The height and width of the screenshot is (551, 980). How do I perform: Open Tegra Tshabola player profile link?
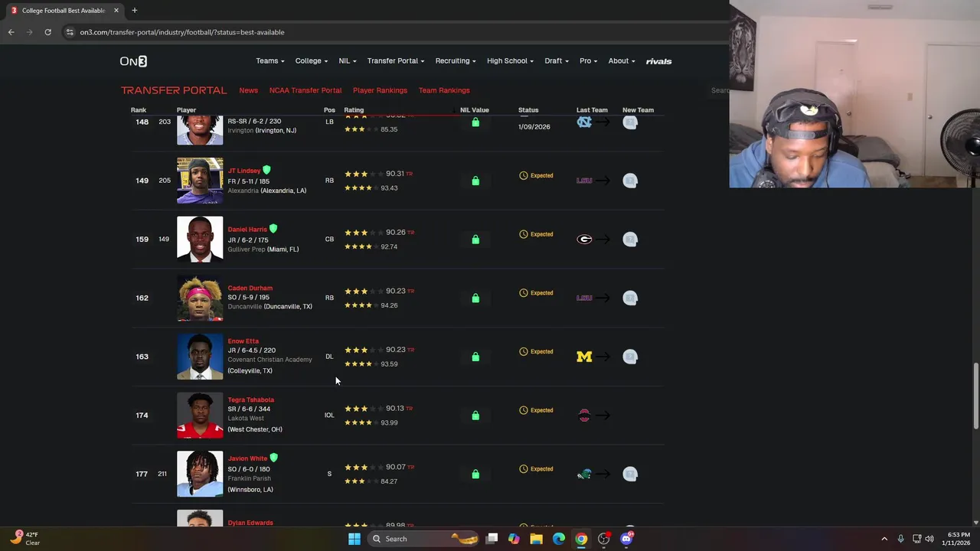click(250, 399)
